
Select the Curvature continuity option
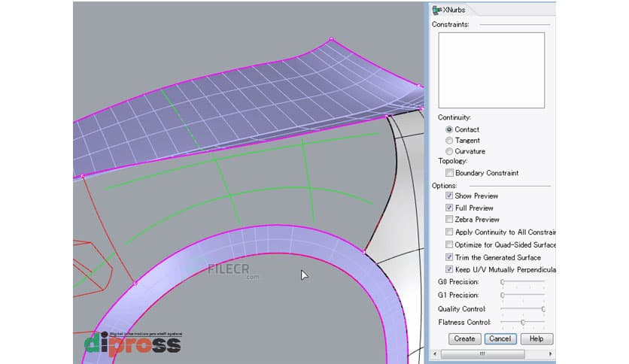449,151
